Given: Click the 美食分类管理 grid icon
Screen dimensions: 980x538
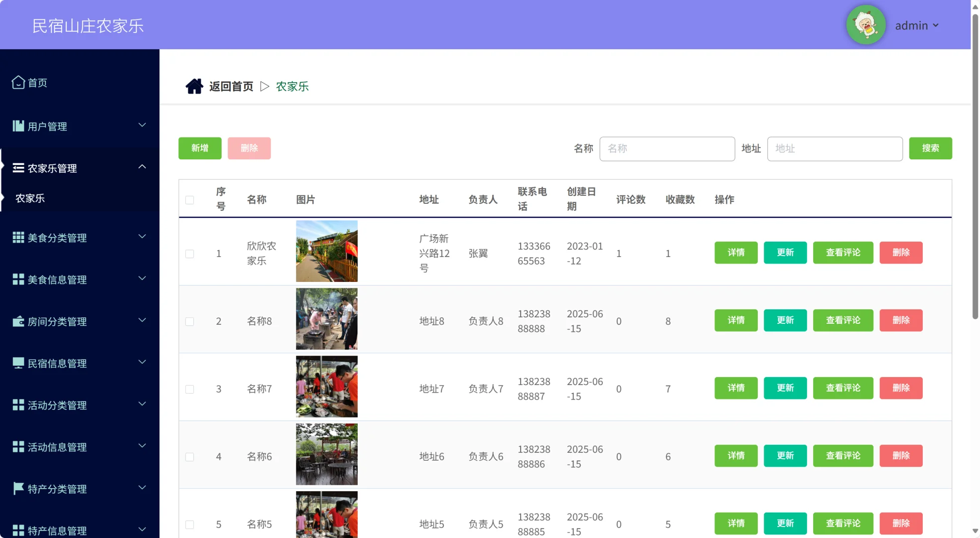Looking at the screenshot, I should [x=18, y=238].
